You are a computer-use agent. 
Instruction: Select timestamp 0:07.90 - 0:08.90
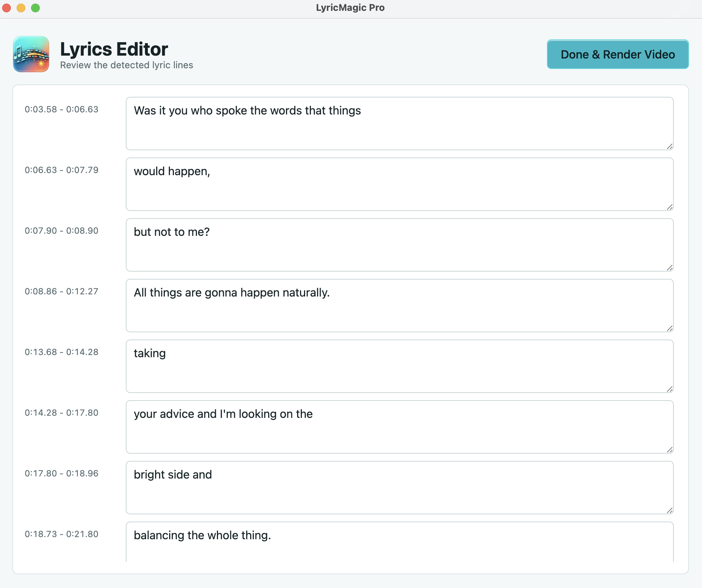click(61, 231)
